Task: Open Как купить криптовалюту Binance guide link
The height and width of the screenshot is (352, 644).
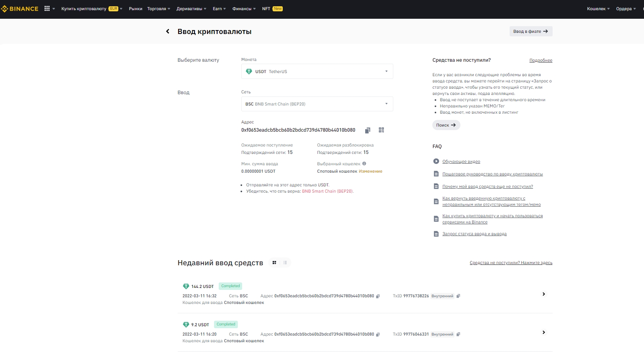Action: [x=492, y=219]
